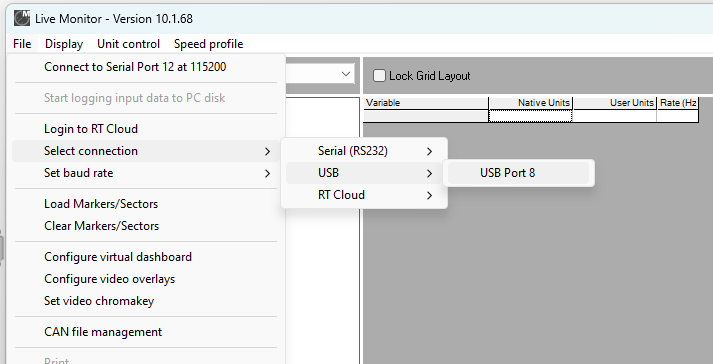
Task: Click the empty Native Units grid cell
Action: (x=530, y=116)
